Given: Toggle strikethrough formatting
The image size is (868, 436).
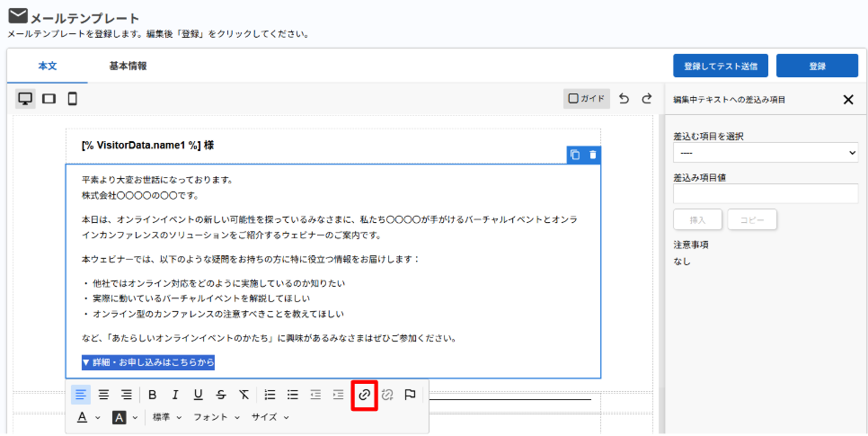Looking at the screenshot, I should pyautogui.click(x=221, y=395).
